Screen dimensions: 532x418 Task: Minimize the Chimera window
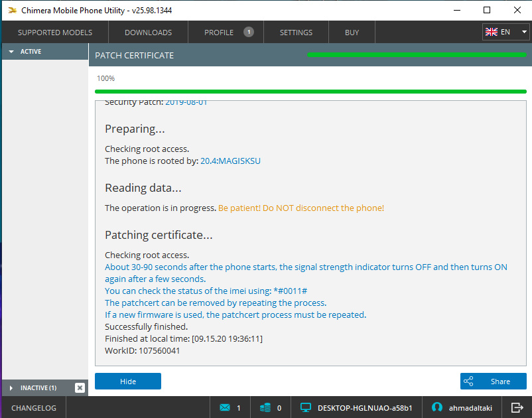point(457,10)
